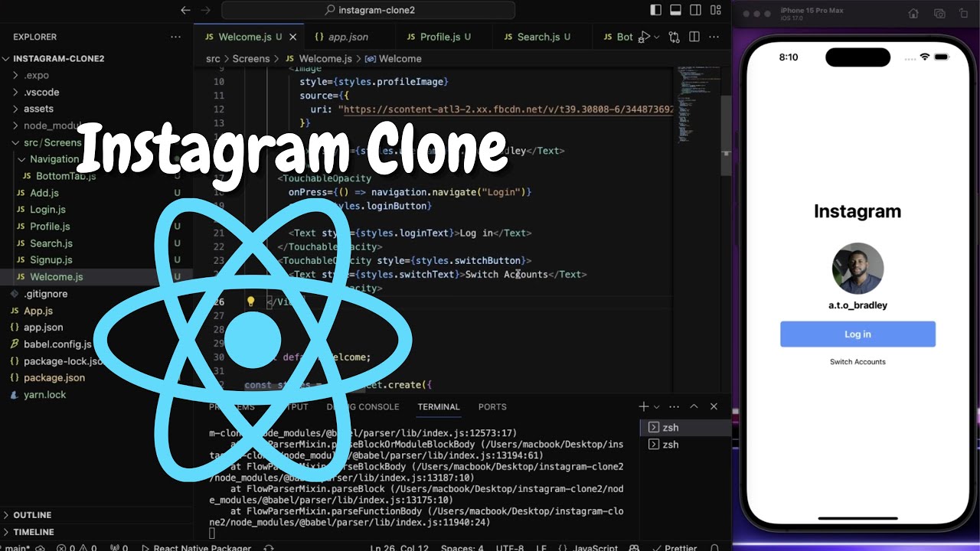The height and width of the screenshot is (551, 980).
Task: Toggle the secondary sidebar layout icon
Action: coord(696,11)
